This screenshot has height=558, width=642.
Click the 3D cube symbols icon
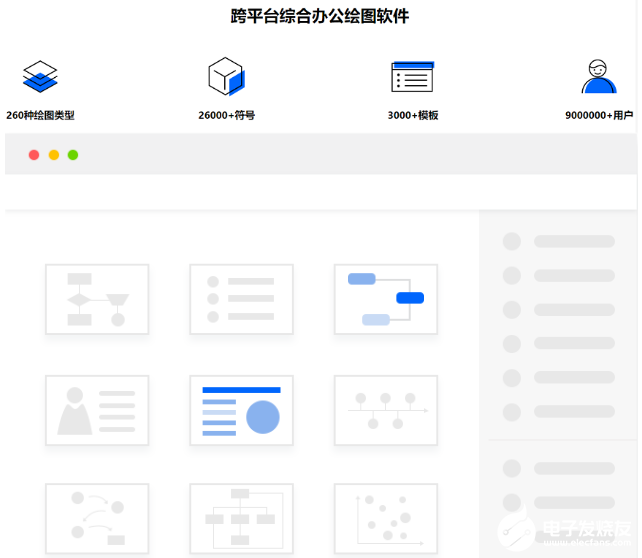point(226,77)
